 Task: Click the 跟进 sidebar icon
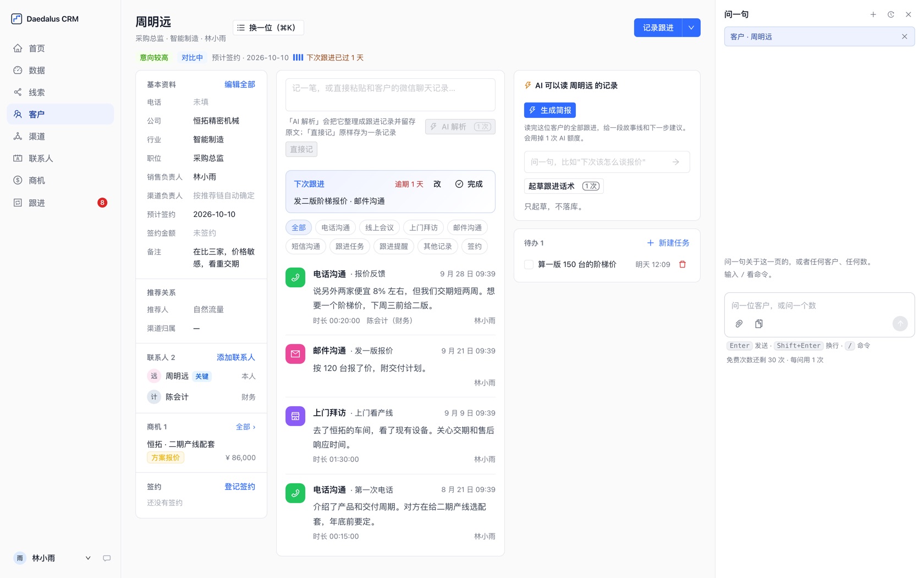(x=18, y=203)
